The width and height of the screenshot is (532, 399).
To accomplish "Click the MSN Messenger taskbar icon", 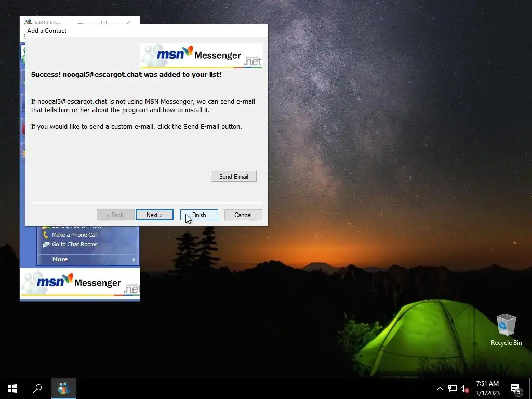I will [64, 389].
